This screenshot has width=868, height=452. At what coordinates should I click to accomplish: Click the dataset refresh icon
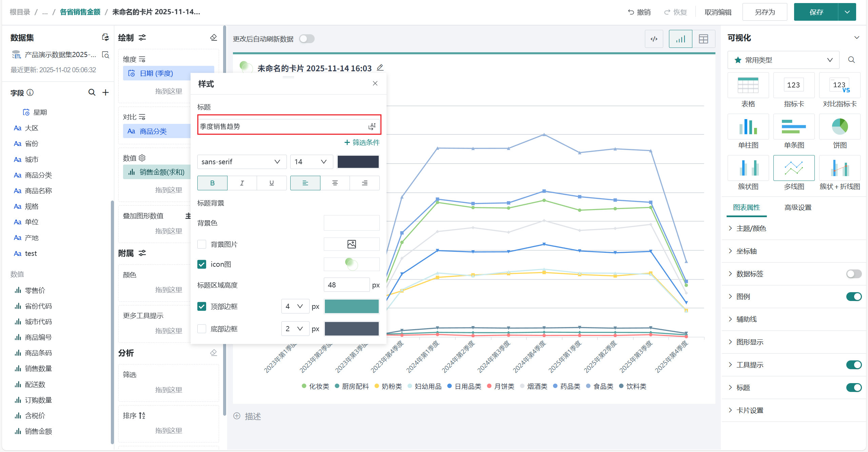[105, 38]
